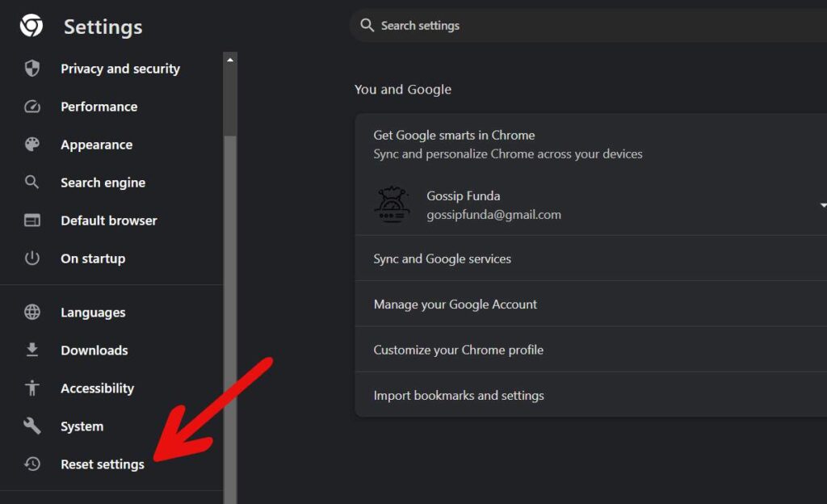The image size is (827, 504).
Task: Click the magnifier icon in search bar
Action: [x=367, y=25]
